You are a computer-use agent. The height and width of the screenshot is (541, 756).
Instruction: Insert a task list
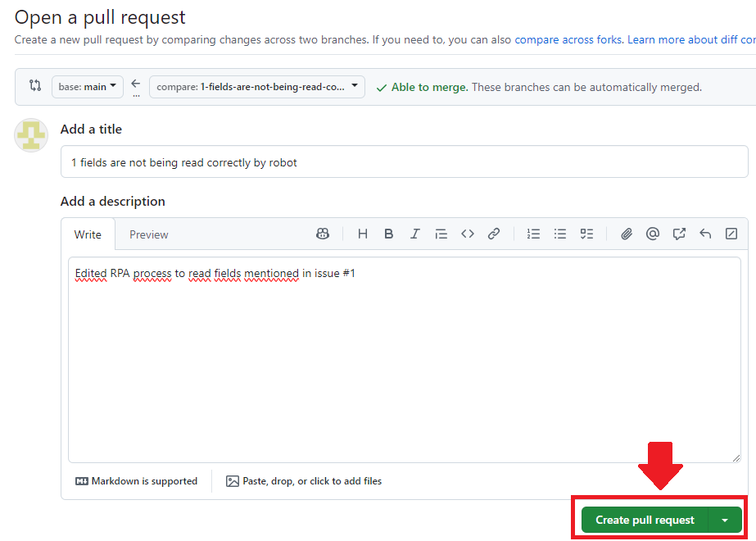pos(586,234)
